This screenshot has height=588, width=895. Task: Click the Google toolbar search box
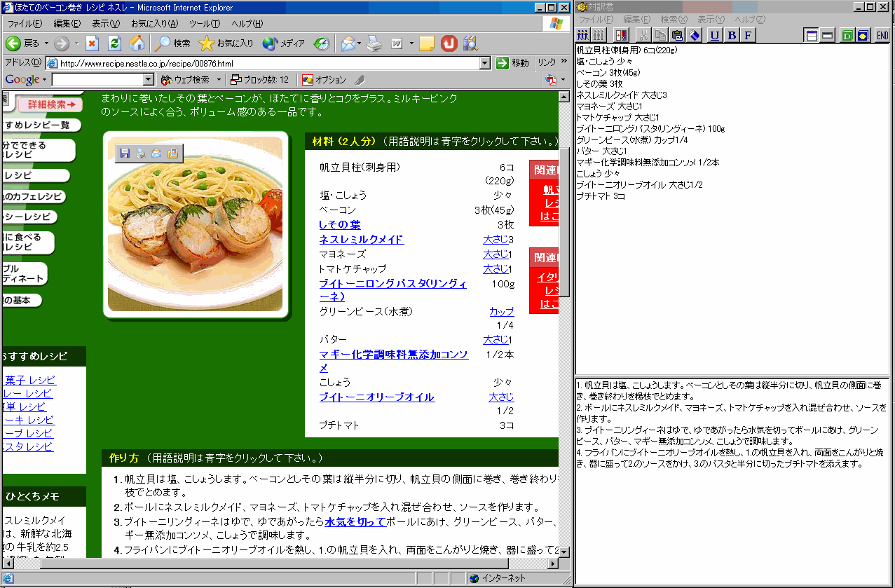coord(97,80)
